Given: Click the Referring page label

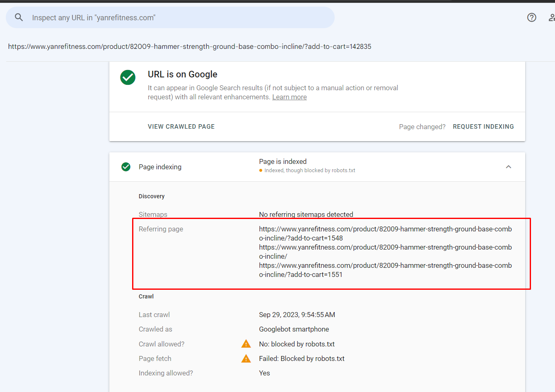Looking at the screenshot, I should point(161,229).
